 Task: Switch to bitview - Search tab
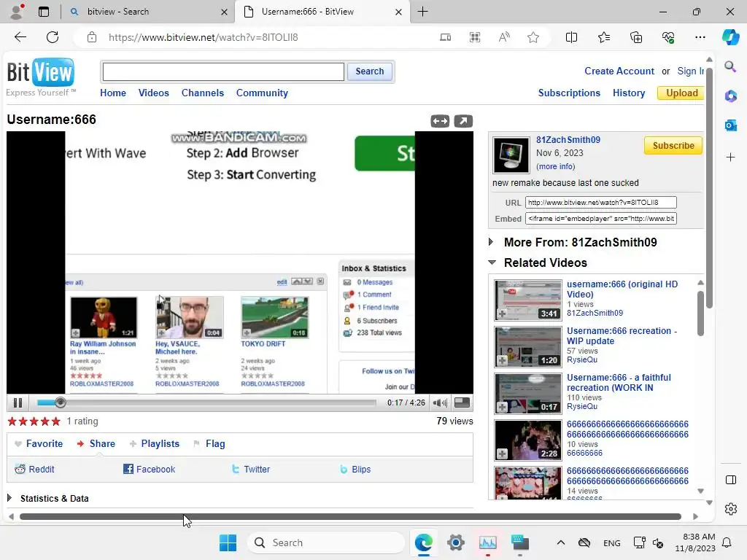click(x=147, y=12)
